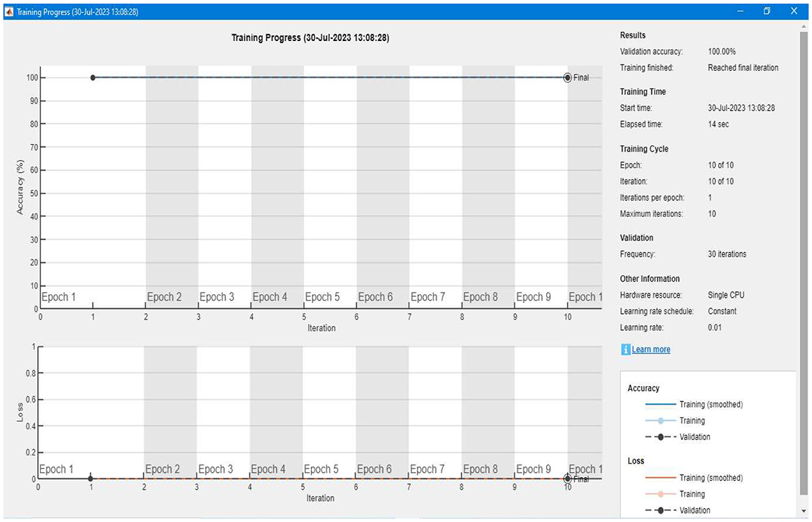Click the 'Loss' y-axis label

pyautogui.click(x=20, y=412)
